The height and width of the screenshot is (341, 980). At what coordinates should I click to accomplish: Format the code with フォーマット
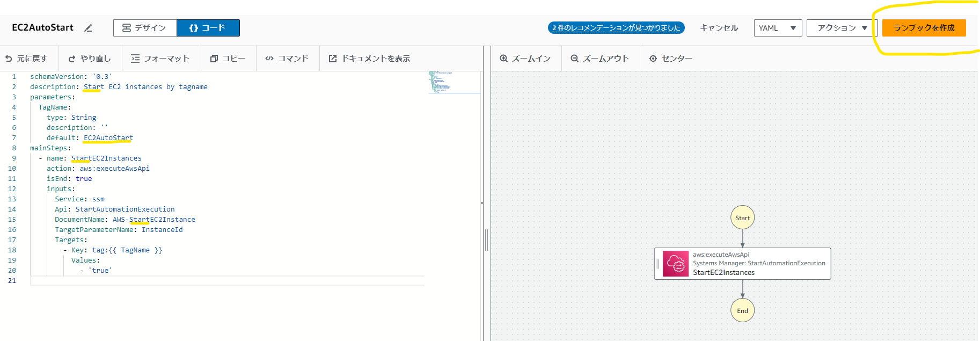(160, 59)
